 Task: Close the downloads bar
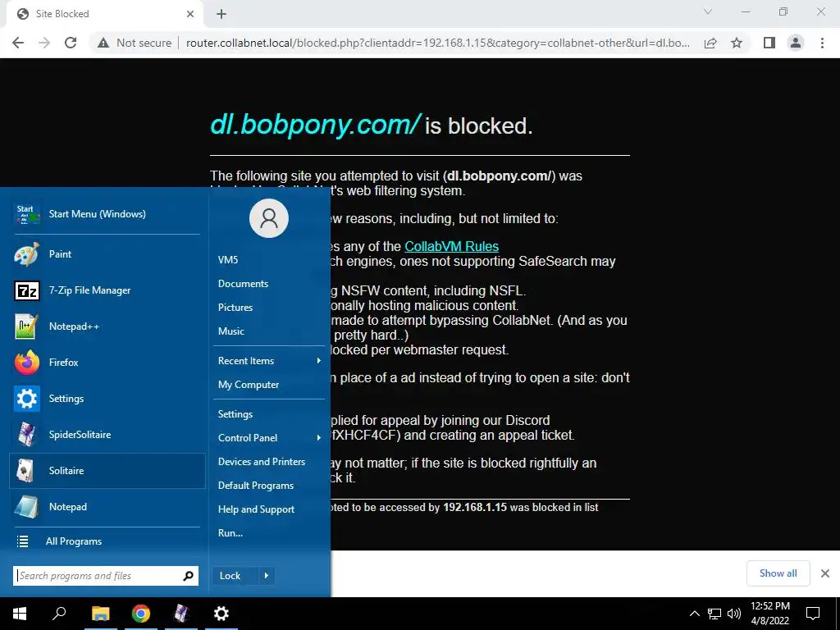[825, 573]
